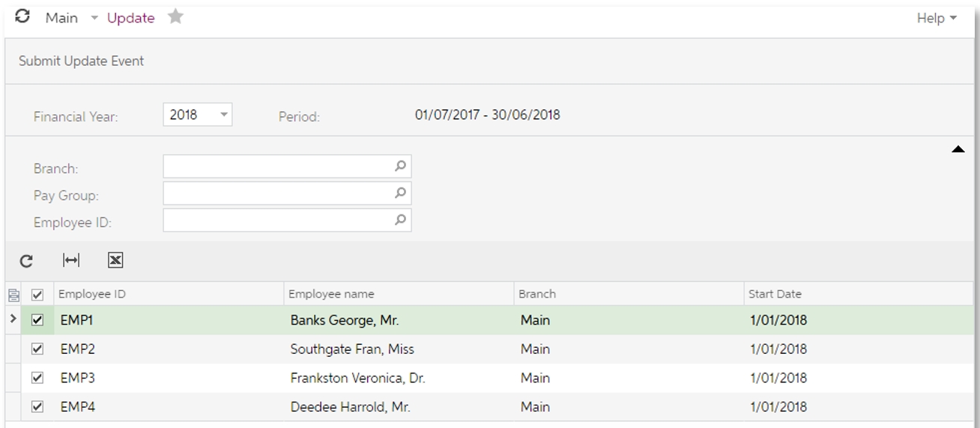This screenshot has height=428, width=980.
Task: Uncheck EMP1 row checkbox
Action: click(37, 320)
